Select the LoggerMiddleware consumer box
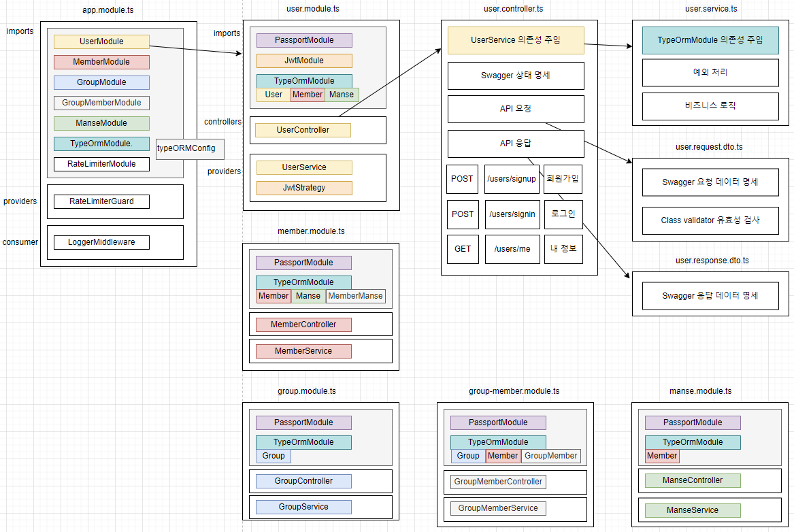Viewport: 794px width, 532px height. tap(101, 242)
